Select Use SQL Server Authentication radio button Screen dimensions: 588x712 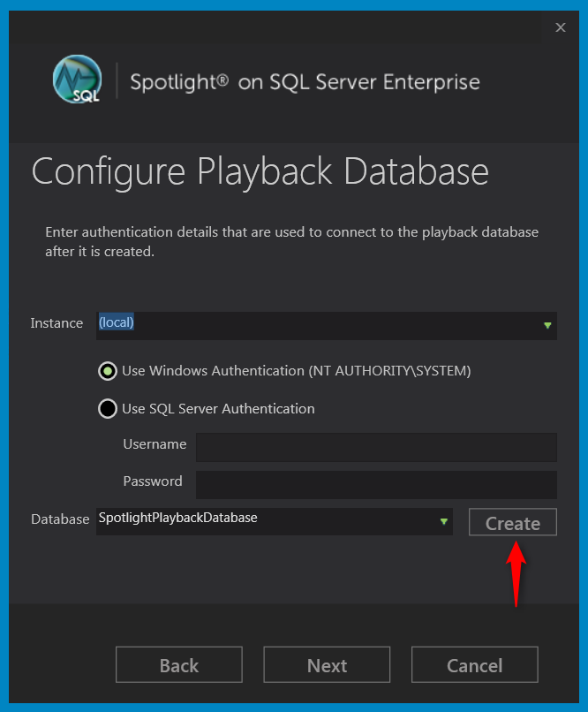tap(108, 409)
